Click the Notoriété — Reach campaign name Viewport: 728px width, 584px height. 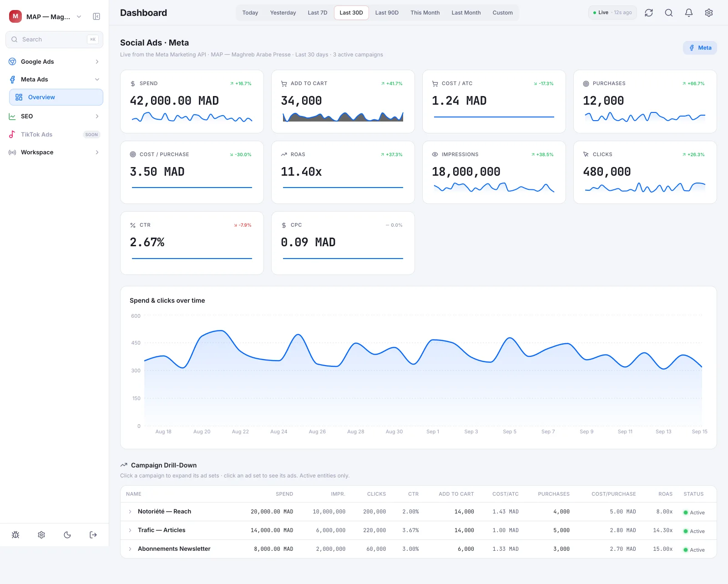coord(164,512)
